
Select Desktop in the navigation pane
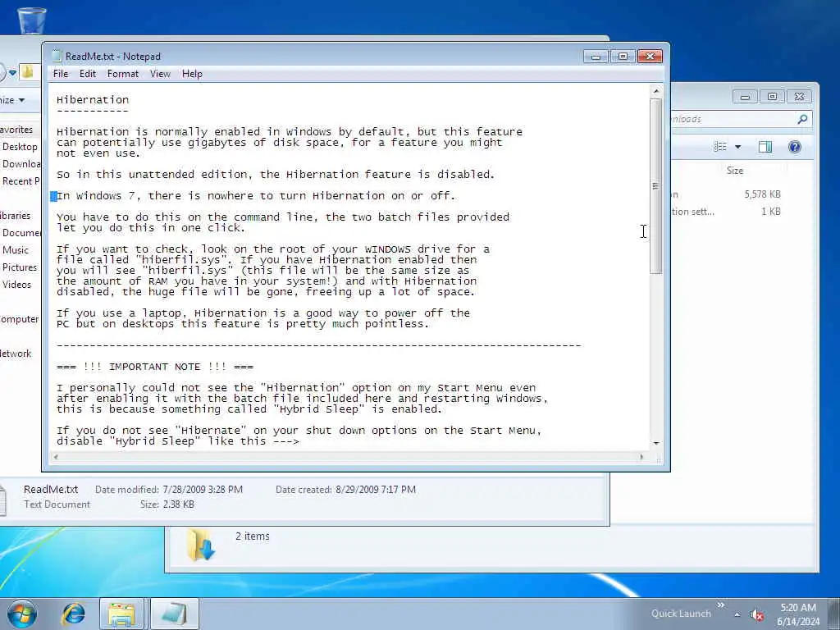click(x=20, y=147)
